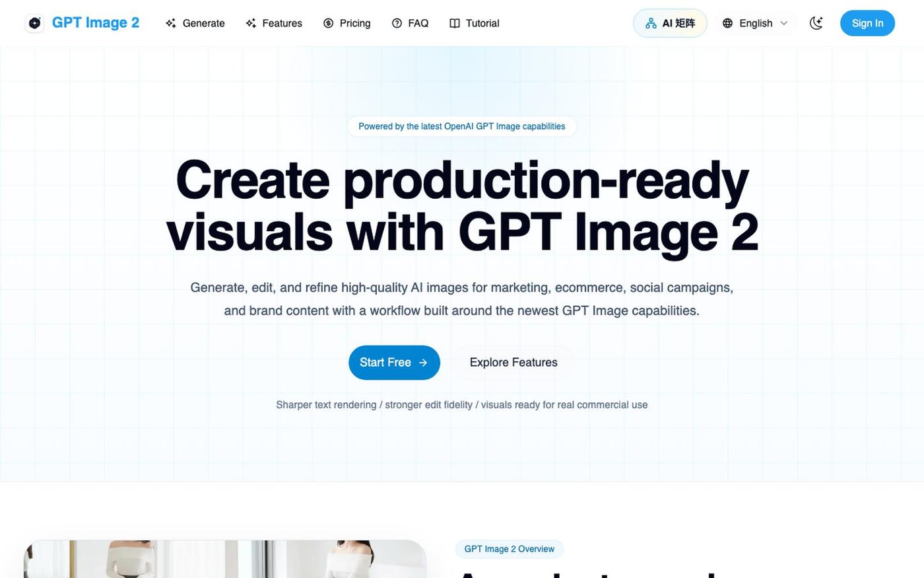Click the sparkle icon beside Features
The image size is (924, 578).
point(251,23)
